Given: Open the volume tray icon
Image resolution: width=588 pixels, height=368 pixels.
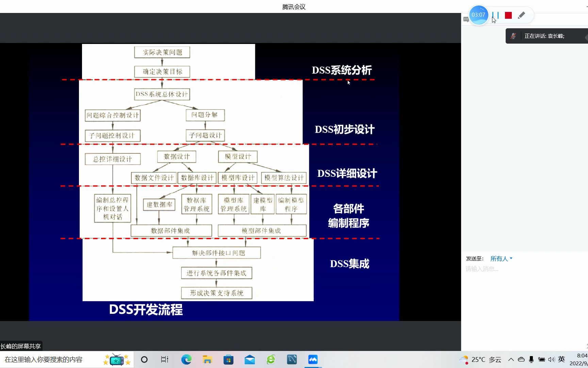Looking at the screenshot, I should (551, 359).
